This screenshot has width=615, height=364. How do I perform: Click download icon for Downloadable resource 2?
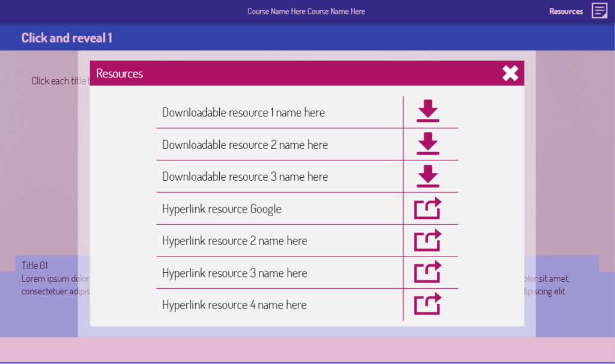pyautogui.click(x=428, y=144)
